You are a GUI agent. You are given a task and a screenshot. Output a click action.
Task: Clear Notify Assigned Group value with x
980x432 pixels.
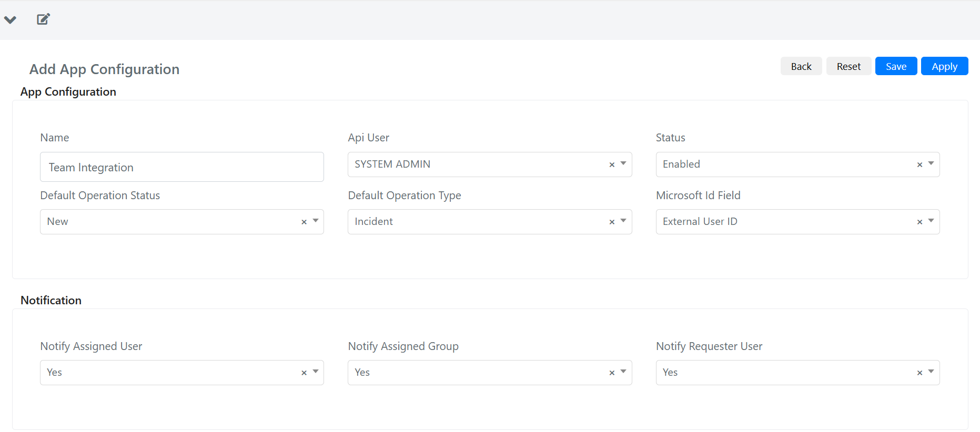[612, 373]
